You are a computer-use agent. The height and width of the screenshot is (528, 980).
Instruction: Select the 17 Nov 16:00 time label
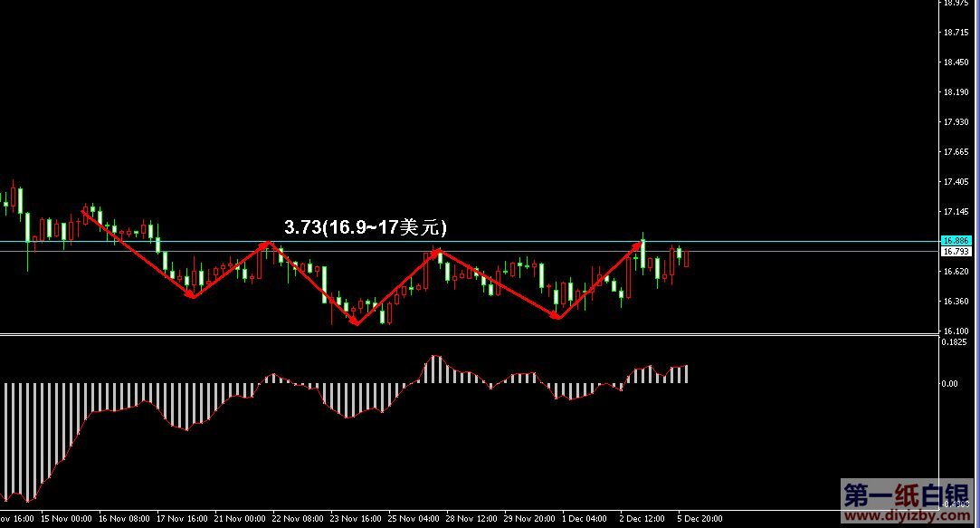point(181,519)
